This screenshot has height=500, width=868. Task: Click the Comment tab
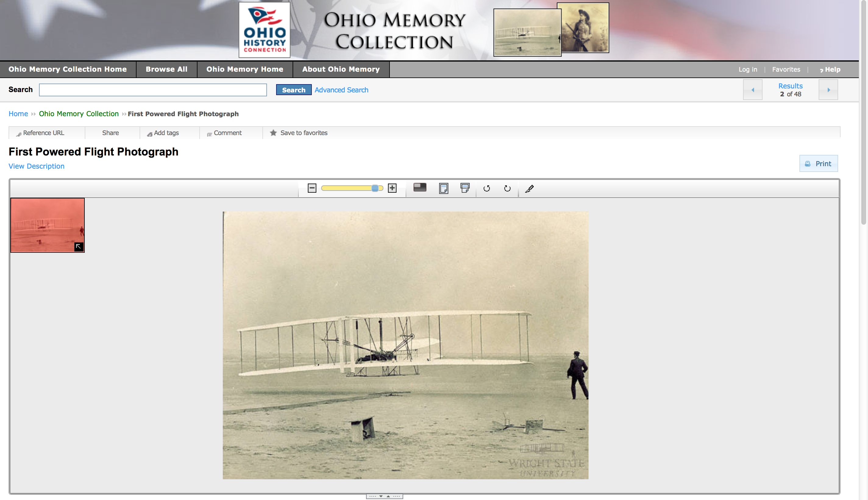224,133
